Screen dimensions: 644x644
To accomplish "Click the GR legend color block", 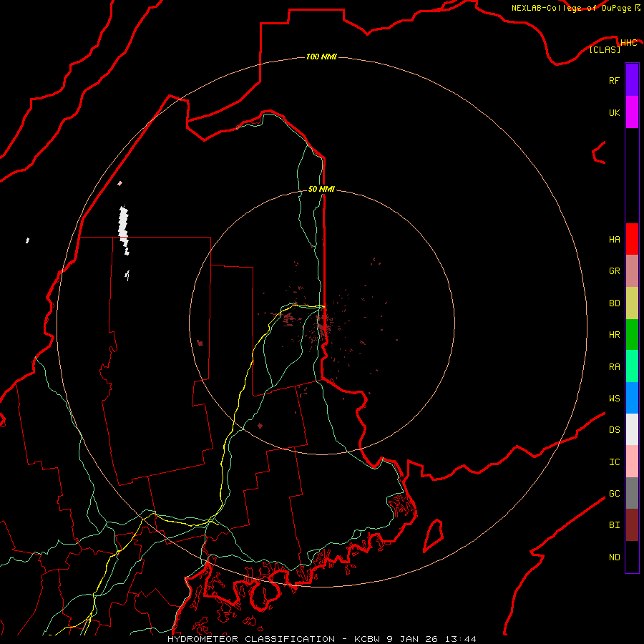I will tap(632, 271).
